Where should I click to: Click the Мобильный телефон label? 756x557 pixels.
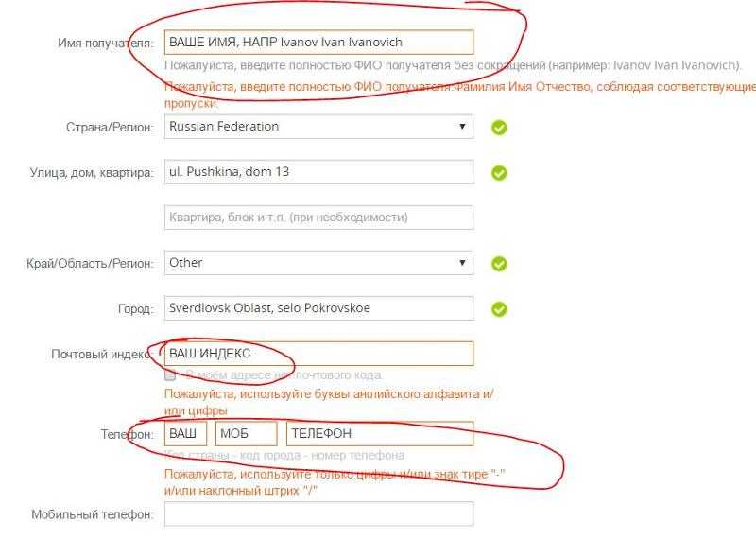93,514
